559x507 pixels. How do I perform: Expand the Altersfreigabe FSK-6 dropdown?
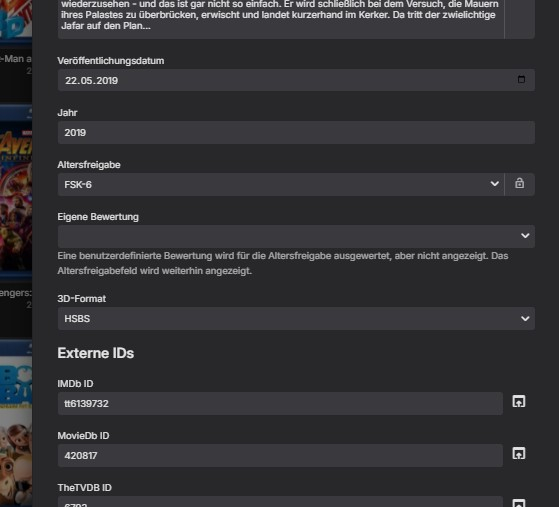pos(281,184)
